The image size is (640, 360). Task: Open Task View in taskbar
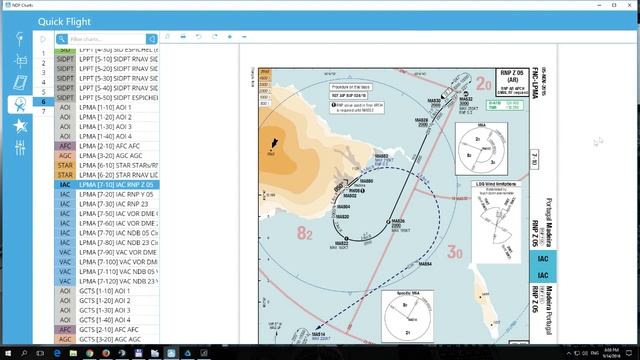[40, 353]
